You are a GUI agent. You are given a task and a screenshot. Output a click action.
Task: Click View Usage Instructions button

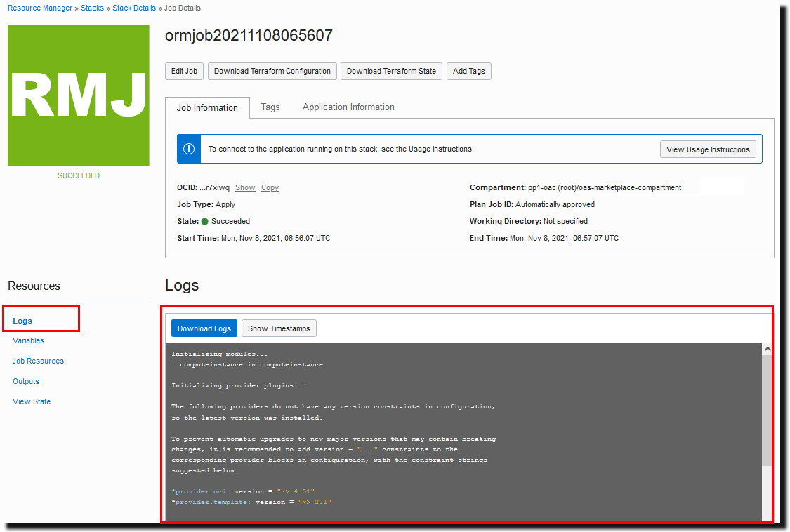pyautogui.click(x=708, y=149)
